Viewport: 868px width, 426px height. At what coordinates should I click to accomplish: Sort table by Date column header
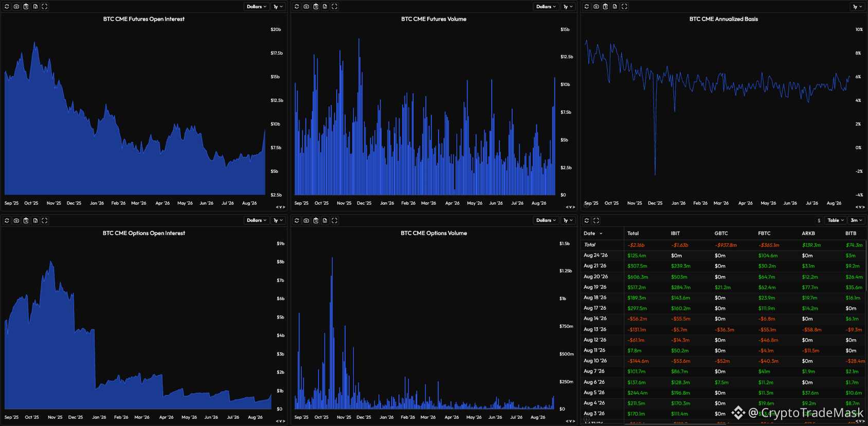[593, 234]
